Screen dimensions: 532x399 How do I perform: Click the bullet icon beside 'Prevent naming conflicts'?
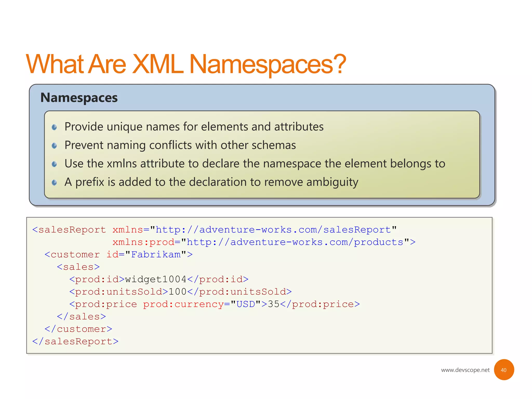(54, 145)
